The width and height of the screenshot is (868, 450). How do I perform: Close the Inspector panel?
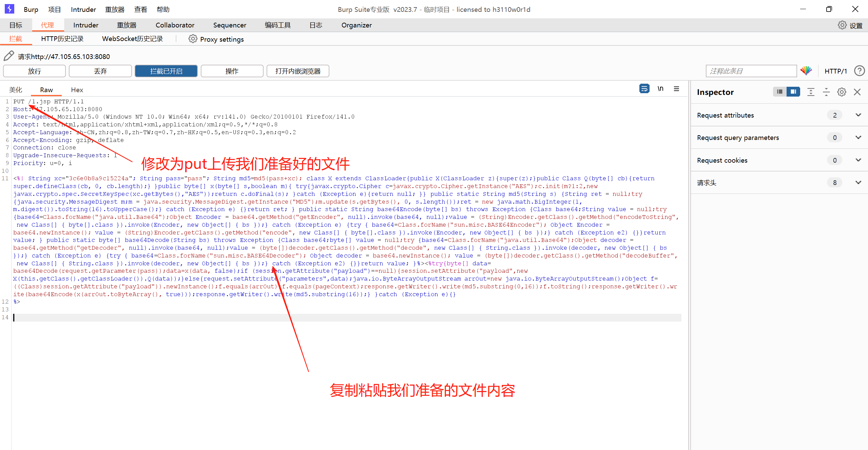pyautogui.click(x=857, y=92)
